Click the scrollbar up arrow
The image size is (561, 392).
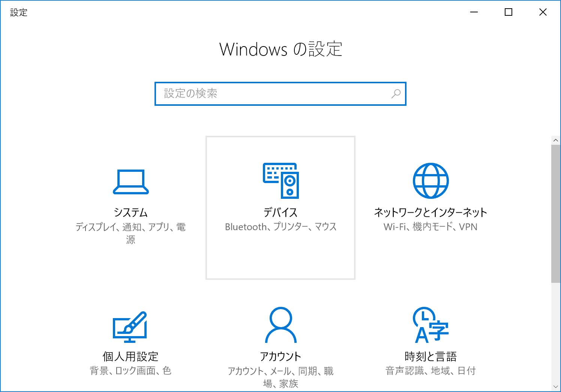(x=555, y=140)
